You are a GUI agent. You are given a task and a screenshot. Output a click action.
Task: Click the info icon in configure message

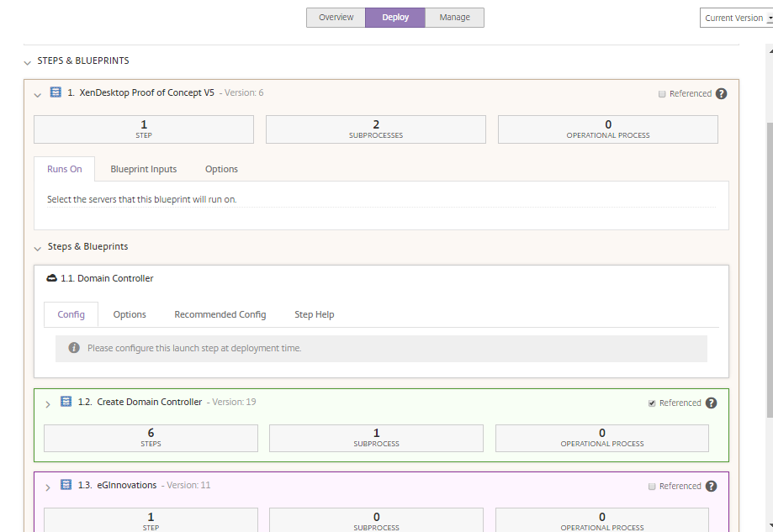[x=74, y=348]
